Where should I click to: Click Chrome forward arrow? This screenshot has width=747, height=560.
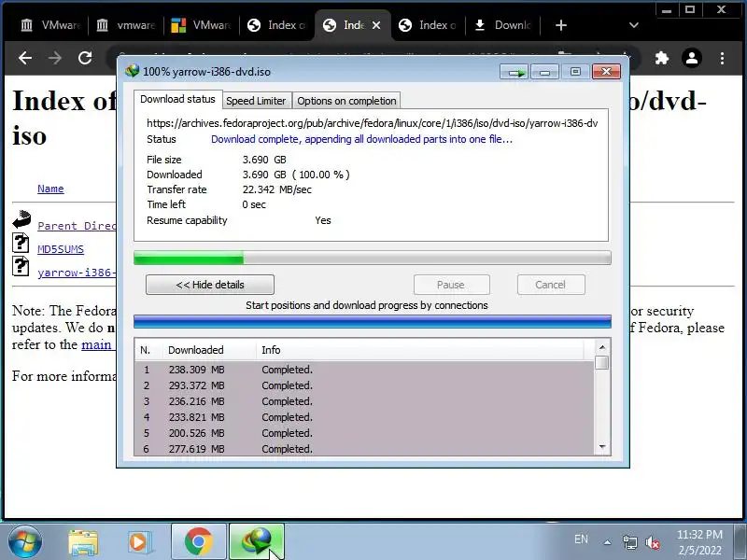pyautogui.click(x=55, y=58)
